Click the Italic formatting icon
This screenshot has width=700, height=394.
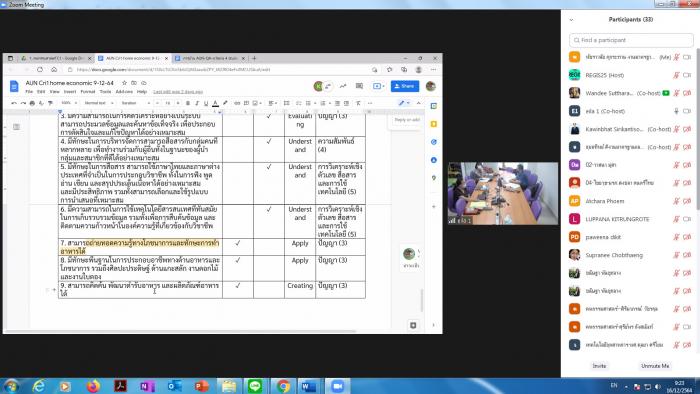pyautogui.click(x=197, y=103)
